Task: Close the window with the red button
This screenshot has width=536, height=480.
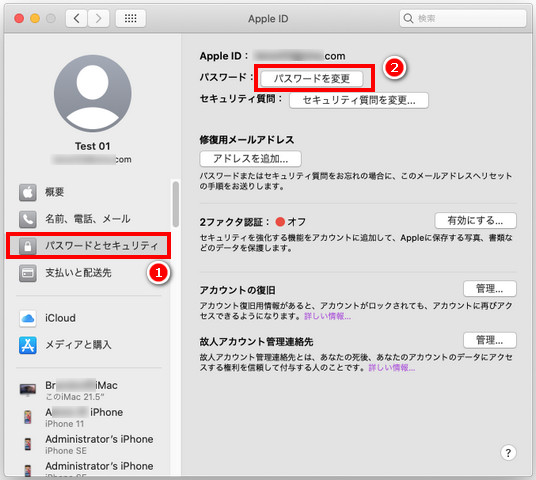Action: pos(19,18)
